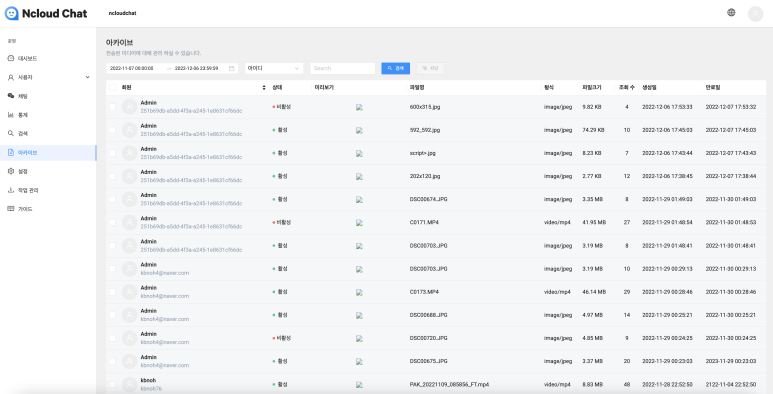Click the 파일명 column header
This screenshot has height=394, width=773.
coord(417,87)
